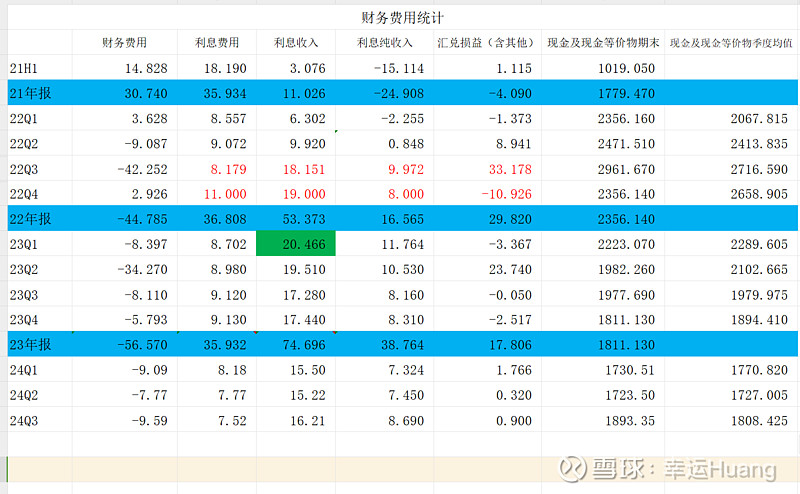
Task: Select cell with value 1779.470
Action: pos(627,93)
